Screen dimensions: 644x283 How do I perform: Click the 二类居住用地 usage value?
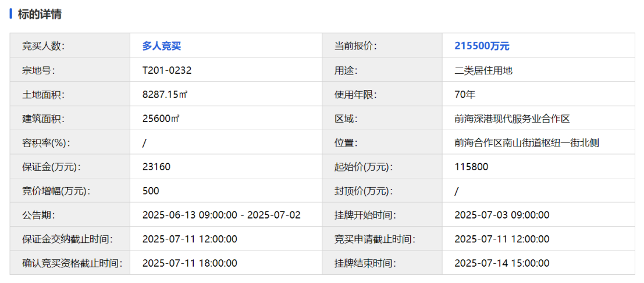coord(483,71)
